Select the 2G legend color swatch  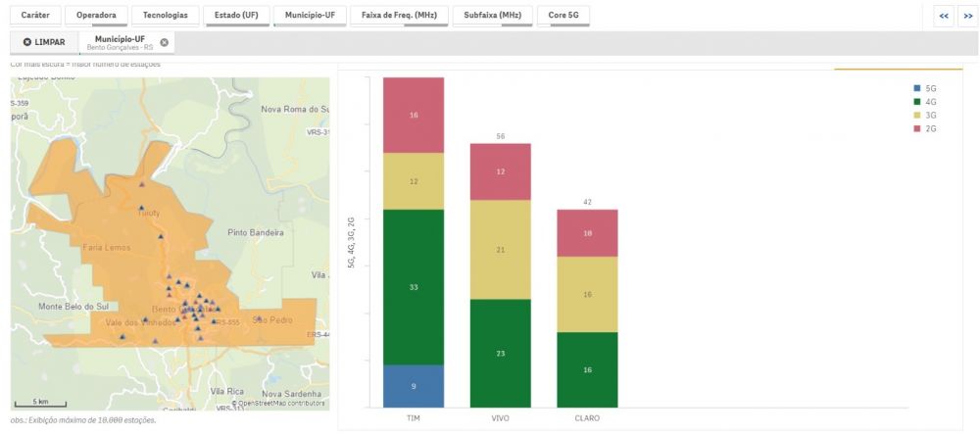click(x=916, y=128)
